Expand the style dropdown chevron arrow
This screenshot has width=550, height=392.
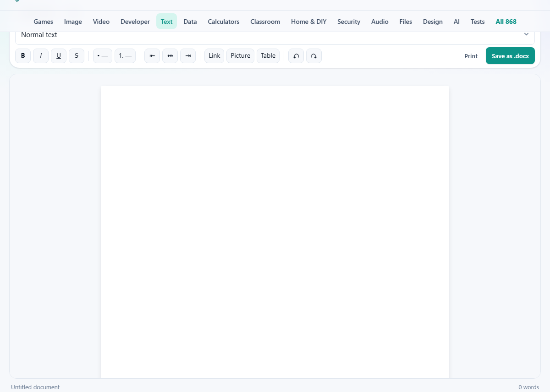coord(526,34)
